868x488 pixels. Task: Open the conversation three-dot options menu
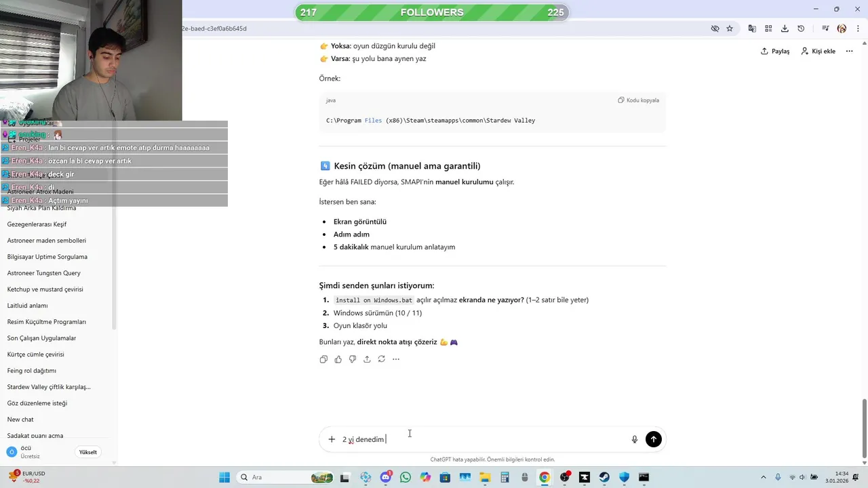pyautogui.click(x=849, y=51)
